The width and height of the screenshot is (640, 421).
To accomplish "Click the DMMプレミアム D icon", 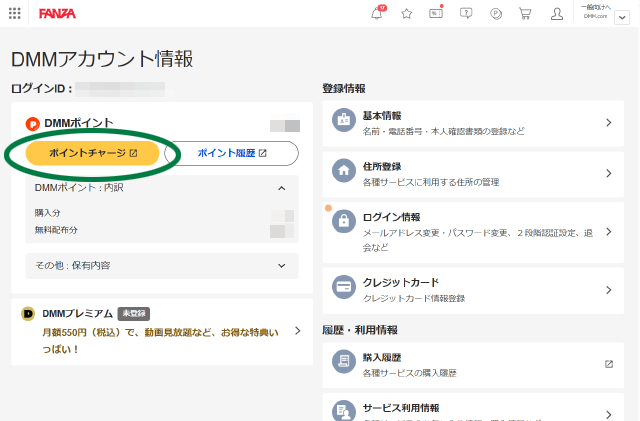I will click(28, 314).
